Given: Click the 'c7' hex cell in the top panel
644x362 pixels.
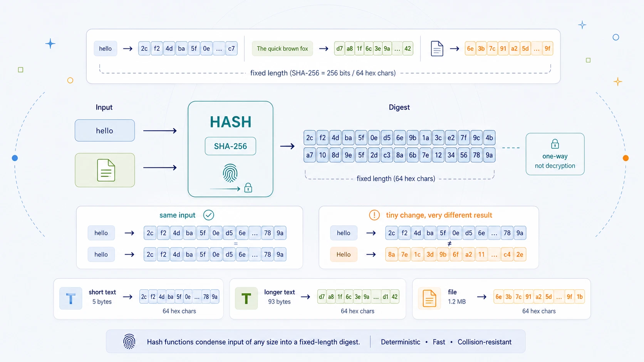Looking at the screenshot, I should point(231,48).
